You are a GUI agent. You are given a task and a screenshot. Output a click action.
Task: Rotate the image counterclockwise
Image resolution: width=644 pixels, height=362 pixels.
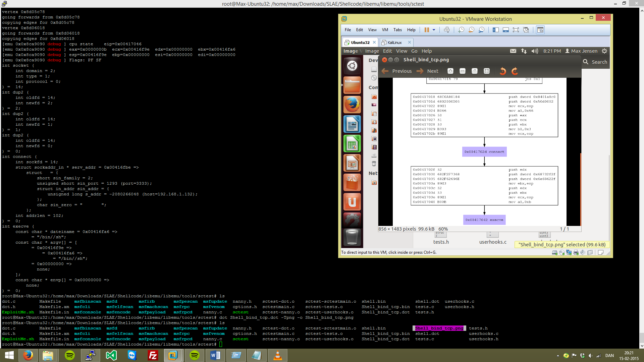pos(502,71)
